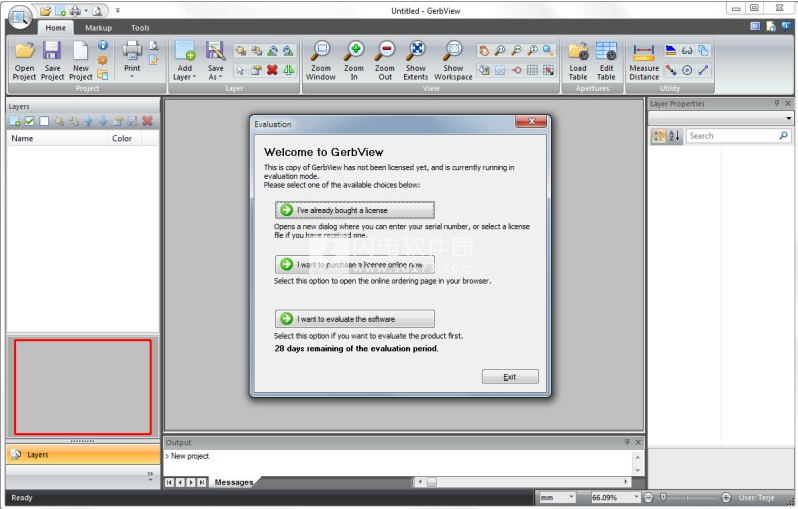
Task: Create a New Project from ribbon
Action: coord(80,61)
